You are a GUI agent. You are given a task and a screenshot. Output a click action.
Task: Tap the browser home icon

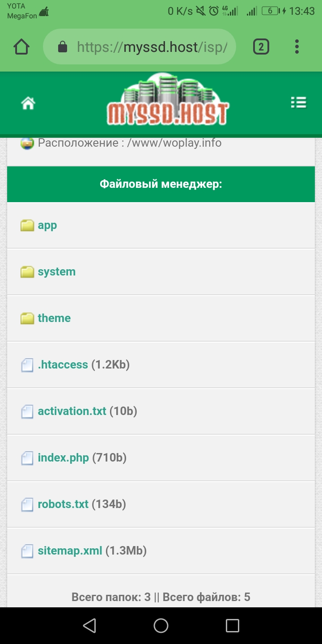click(x=21, y=47)
